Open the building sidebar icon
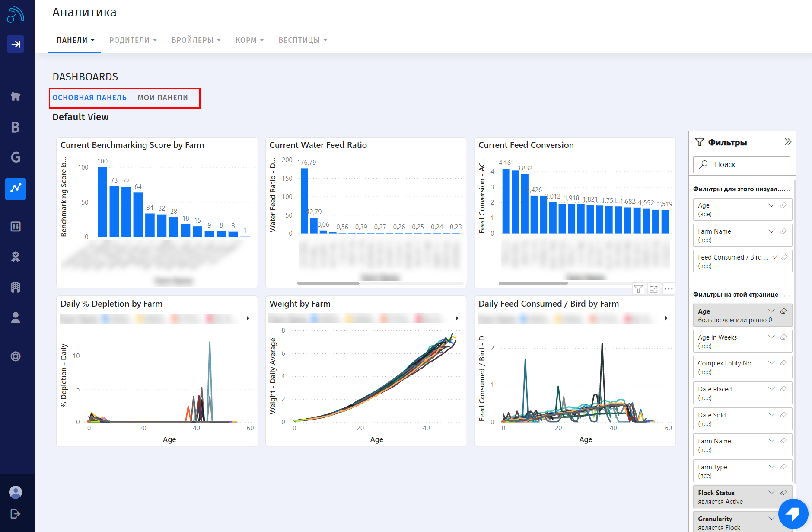Screen dimensions: 812x532 [16, 287]
